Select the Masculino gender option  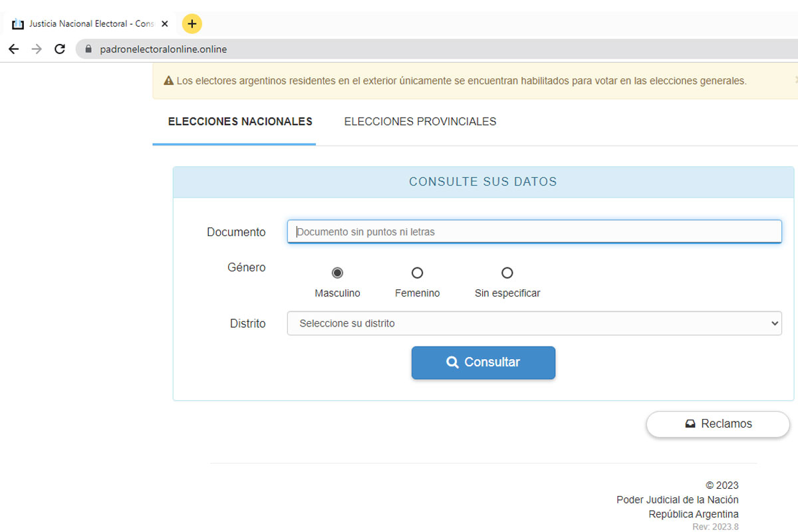click(x=337, y=273)
